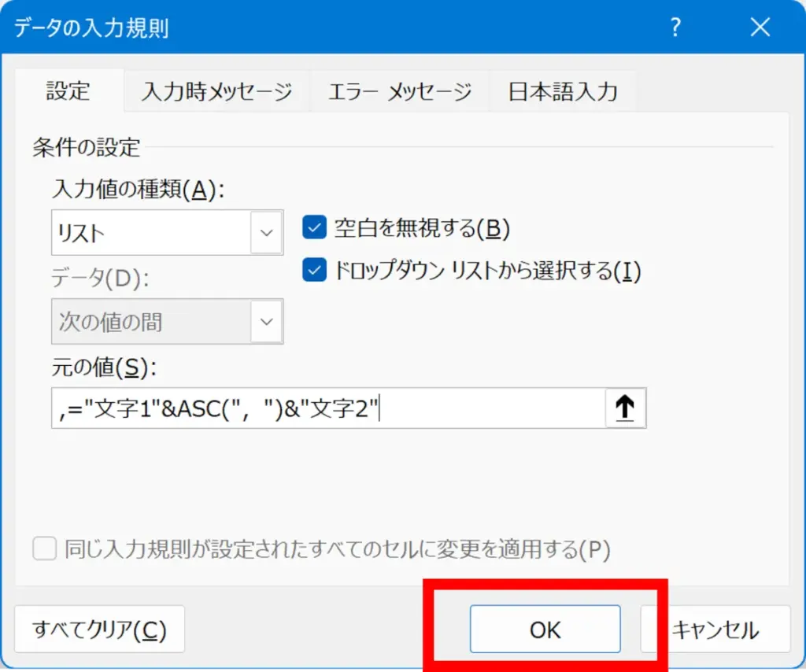806x672 pixels.
Task: Close the データの入力規則 dialog
Action: pos(760,28)
